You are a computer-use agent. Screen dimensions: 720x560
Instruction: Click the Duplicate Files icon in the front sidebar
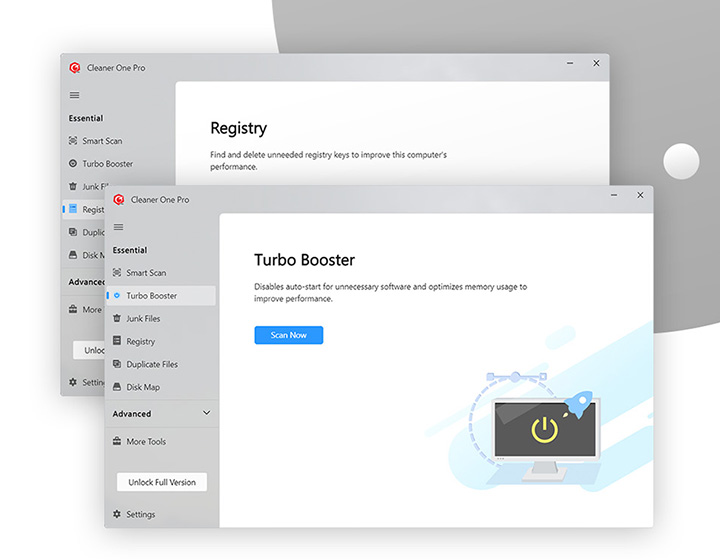(x=117, y=365)
